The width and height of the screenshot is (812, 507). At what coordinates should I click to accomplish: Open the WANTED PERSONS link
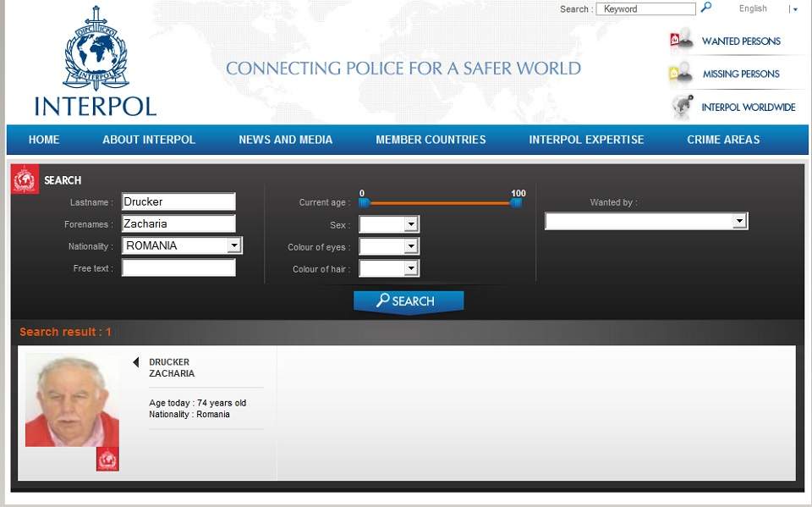click(x=741, y=41)
